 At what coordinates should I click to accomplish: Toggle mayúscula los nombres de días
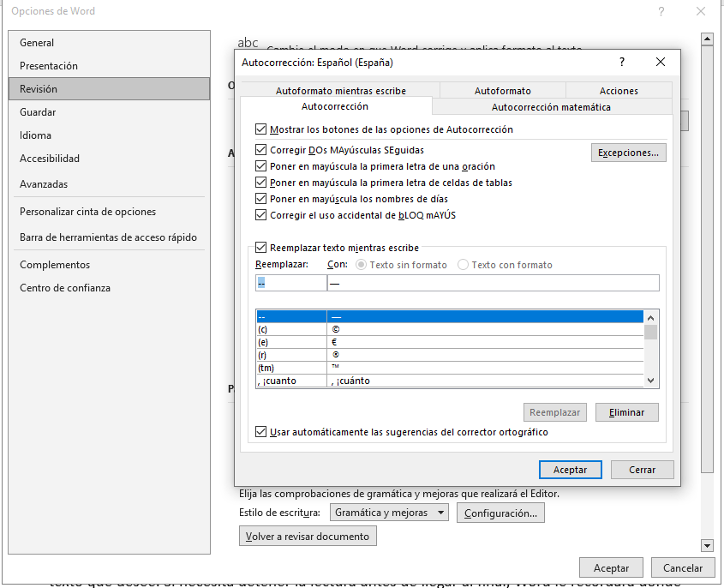pos(260,199)
